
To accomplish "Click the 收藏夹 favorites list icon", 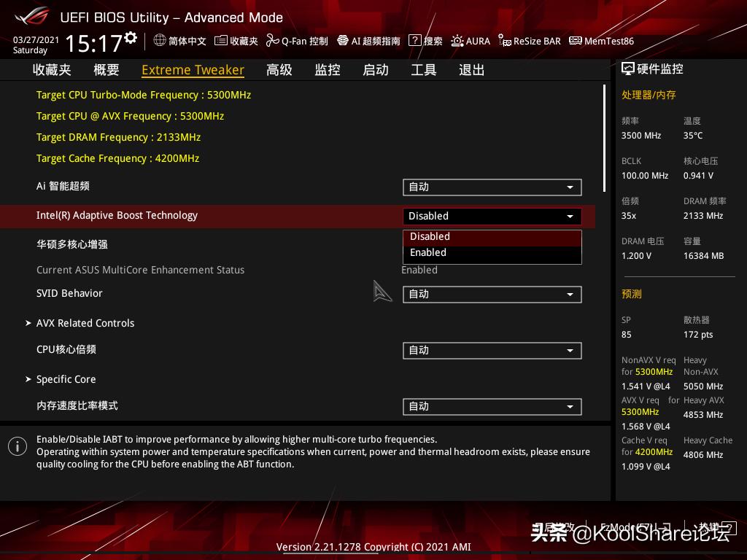I will click(220, 41).
